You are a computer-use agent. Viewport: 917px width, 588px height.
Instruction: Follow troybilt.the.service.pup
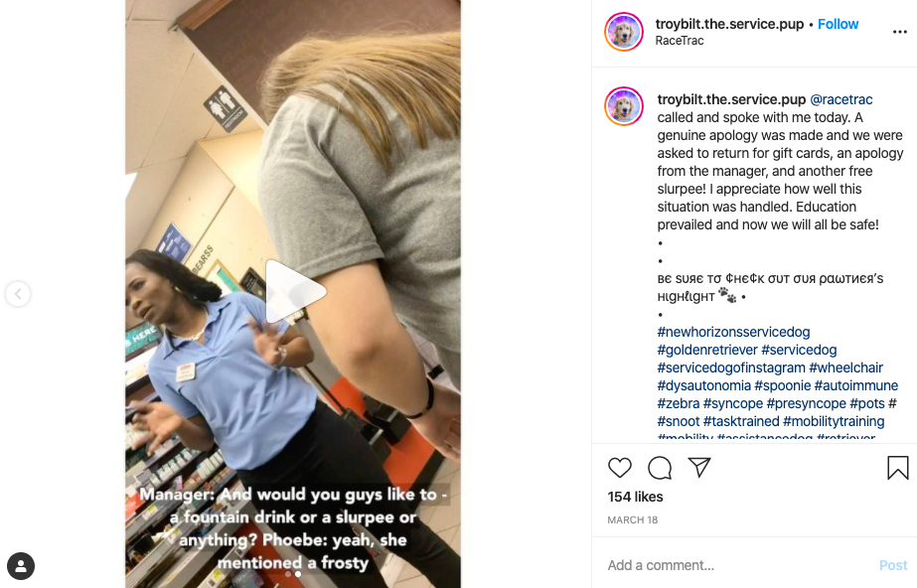tap(838, 24)
